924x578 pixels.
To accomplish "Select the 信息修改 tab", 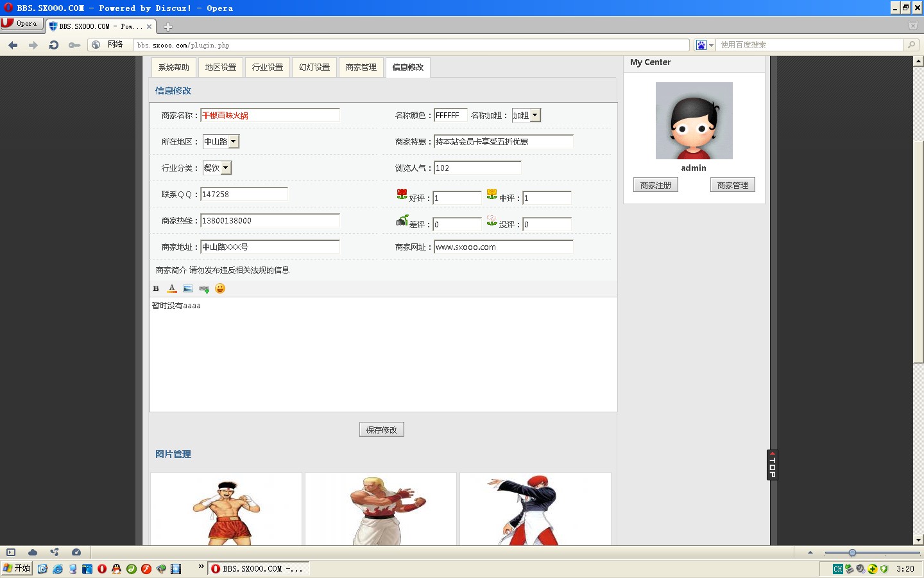I will (x=408, y=67).
